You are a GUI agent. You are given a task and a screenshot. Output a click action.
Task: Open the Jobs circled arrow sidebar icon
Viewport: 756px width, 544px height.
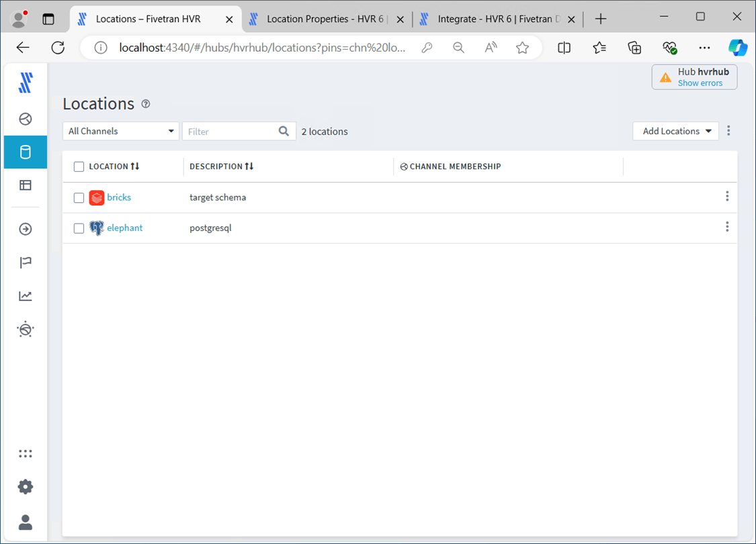click(26, 229)
